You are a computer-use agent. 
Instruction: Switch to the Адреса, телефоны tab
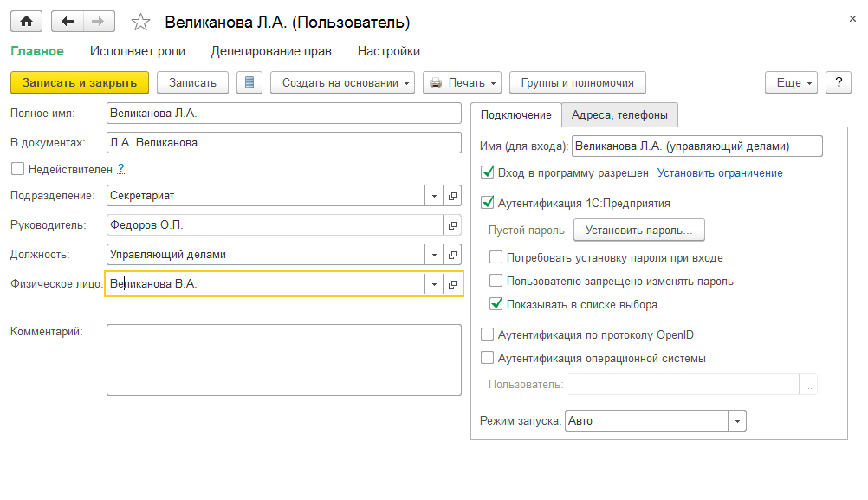click(x=619, y=114)
